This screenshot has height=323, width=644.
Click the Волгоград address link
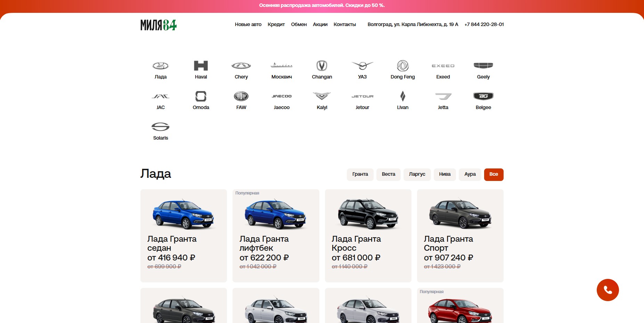[x=413, y=24]
